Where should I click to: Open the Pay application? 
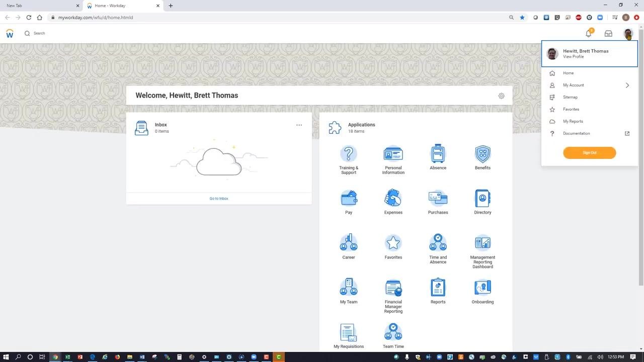click(x=349, y=202)
